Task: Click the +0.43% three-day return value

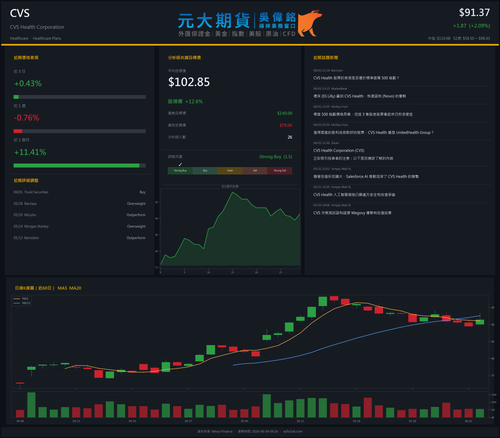Action: coord(28,83)
